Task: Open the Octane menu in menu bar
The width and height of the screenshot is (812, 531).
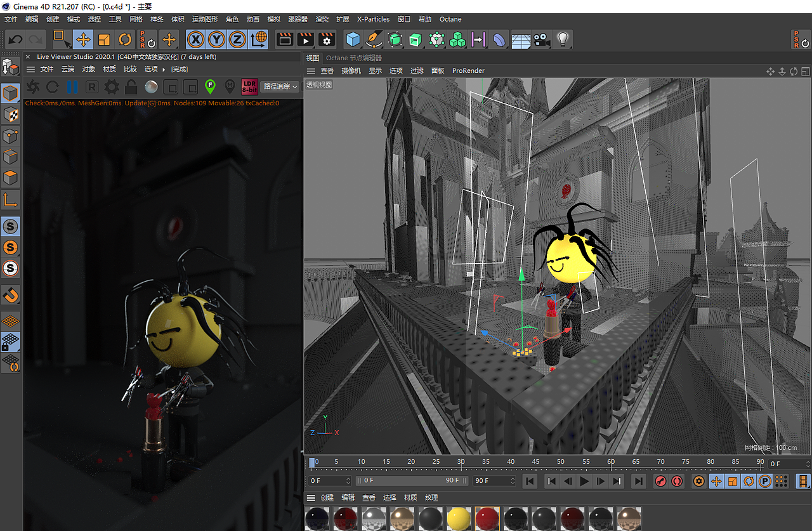Action: tap(450, 20)
